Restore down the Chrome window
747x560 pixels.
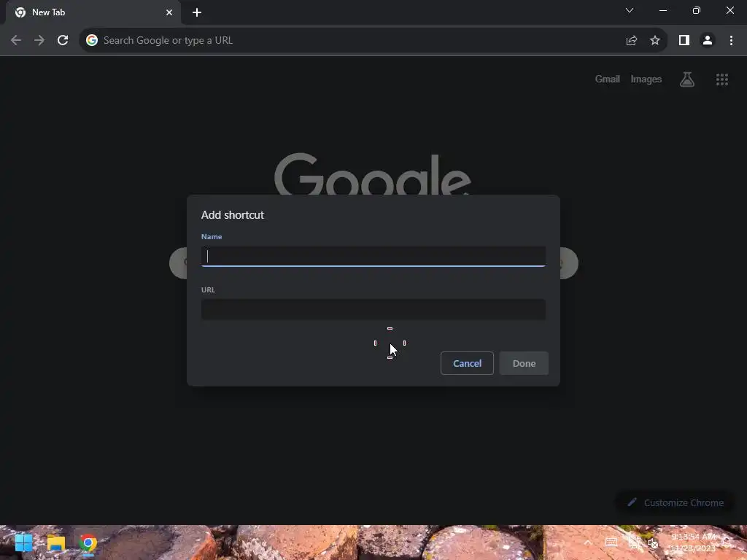coord(697,10)
